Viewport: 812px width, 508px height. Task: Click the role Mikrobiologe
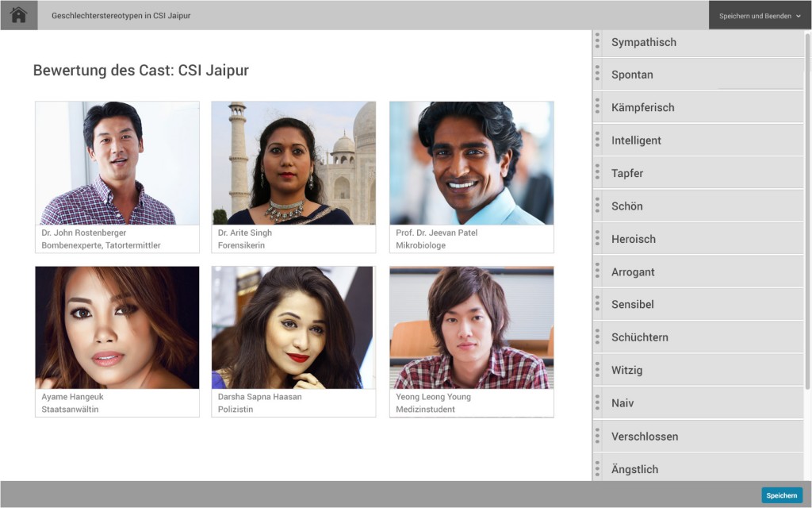pos(420,245)
